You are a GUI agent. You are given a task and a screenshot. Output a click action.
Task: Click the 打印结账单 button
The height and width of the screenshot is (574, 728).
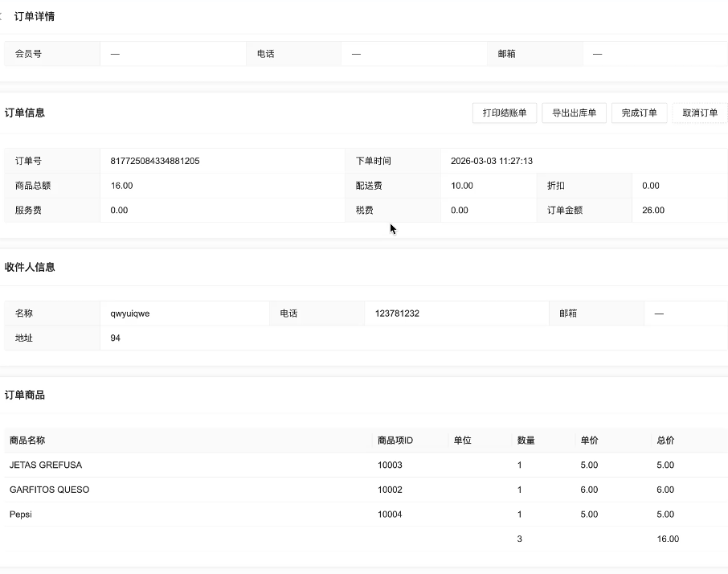tap(504, 113)
